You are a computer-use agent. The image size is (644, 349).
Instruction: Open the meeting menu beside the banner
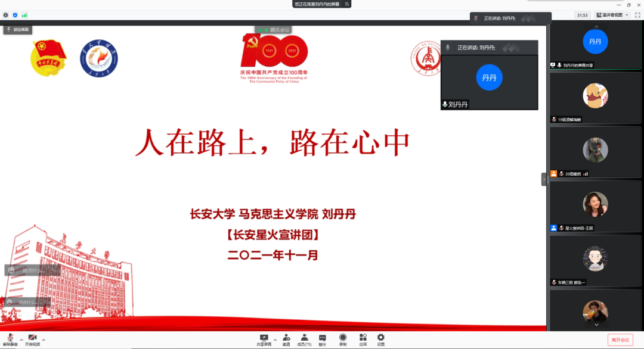click(x=347, y=4)
